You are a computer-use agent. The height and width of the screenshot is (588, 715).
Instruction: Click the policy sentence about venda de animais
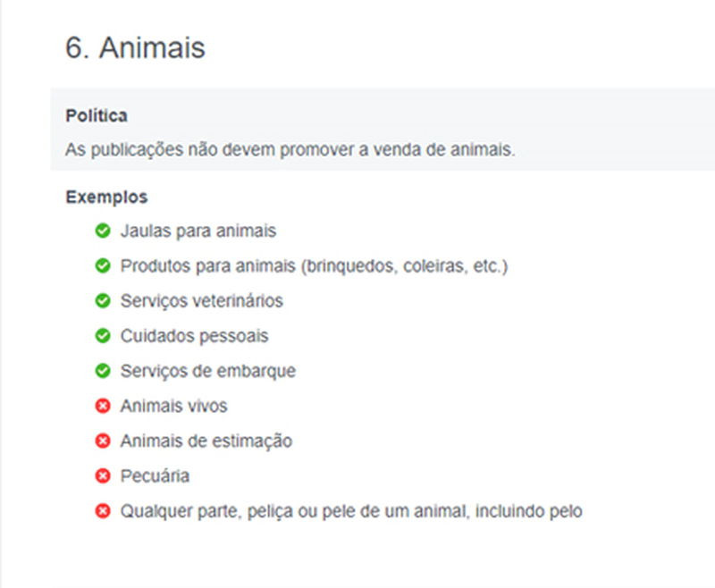pos(290,150)
